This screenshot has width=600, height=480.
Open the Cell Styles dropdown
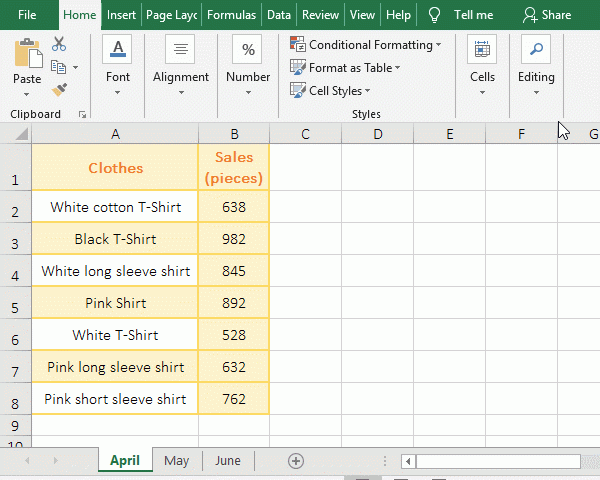pyautogui.click(x=367, y=91)
